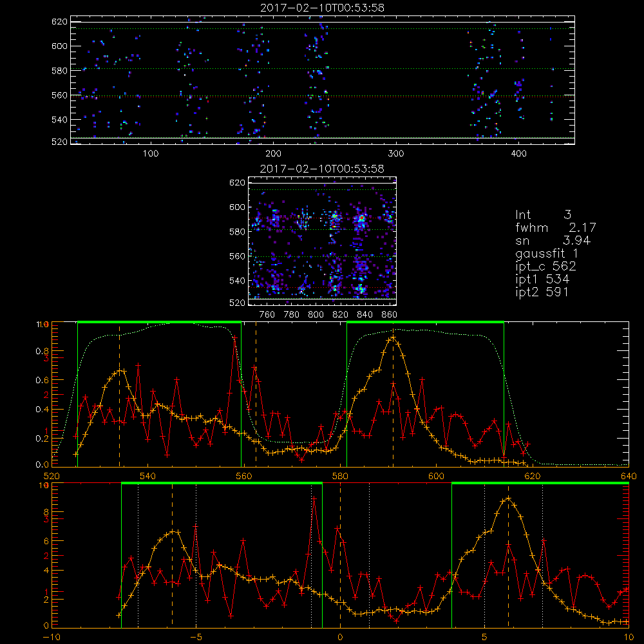Click the x-axis label 760 of the middle image
This screenshot has width=644, height=644.
[x=267, y=315]
